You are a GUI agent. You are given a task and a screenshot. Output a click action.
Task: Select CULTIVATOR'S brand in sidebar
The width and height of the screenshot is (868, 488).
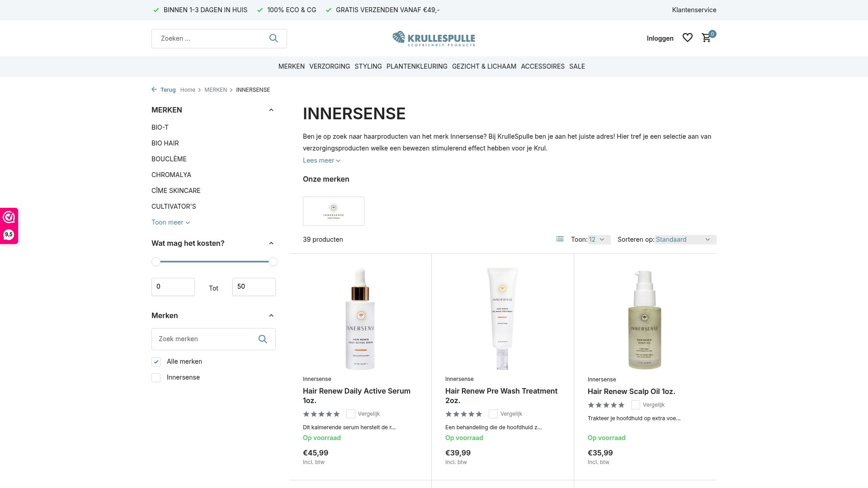(x=174, y=206)
